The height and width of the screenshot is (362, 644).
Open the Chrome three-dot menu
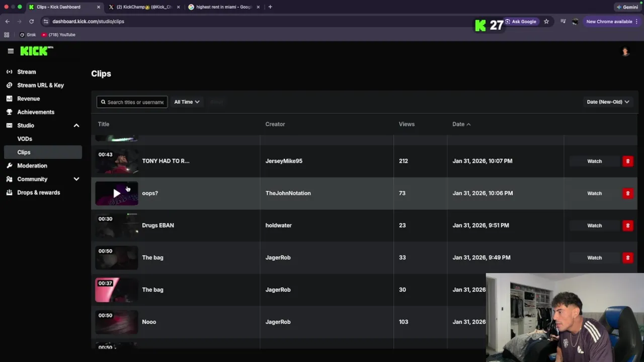(x=637, y=22)
